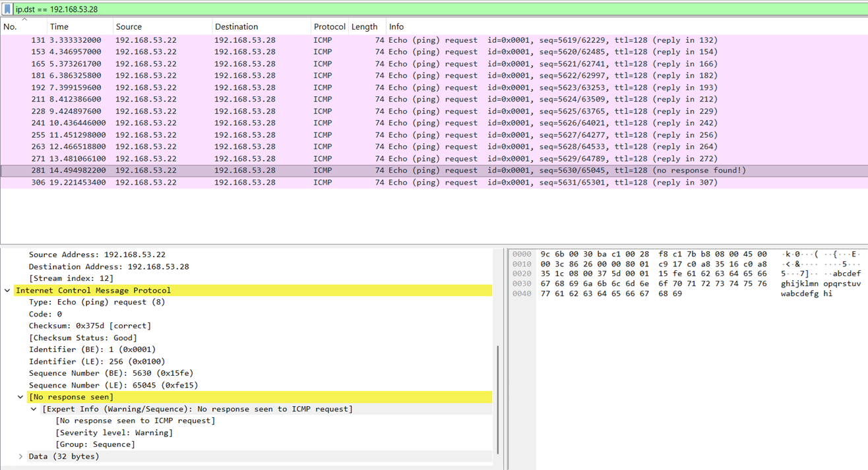868x470 pixels.
Task: Select packet number 153
Action: click(434, 52)
